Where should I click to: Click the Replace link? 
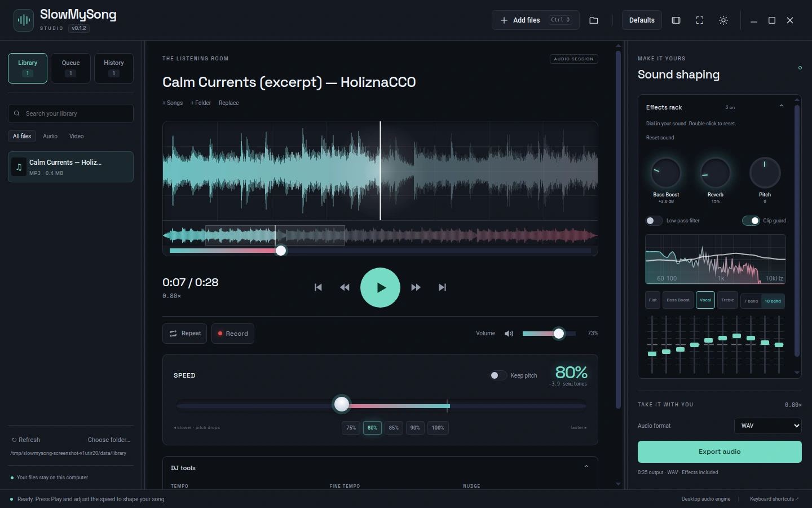(x=229, y=103)
